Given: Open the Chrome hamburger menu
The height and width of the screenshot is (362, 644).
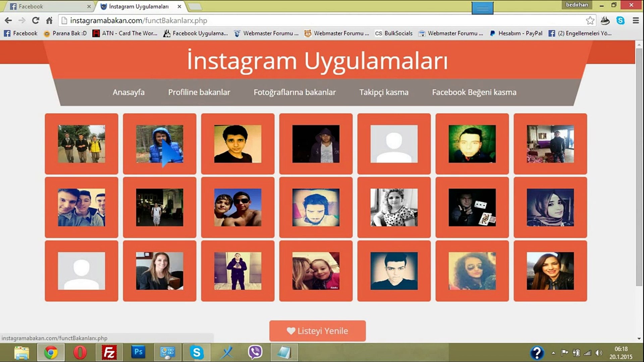Looking at the screenshot, I should tap(636, 20).
